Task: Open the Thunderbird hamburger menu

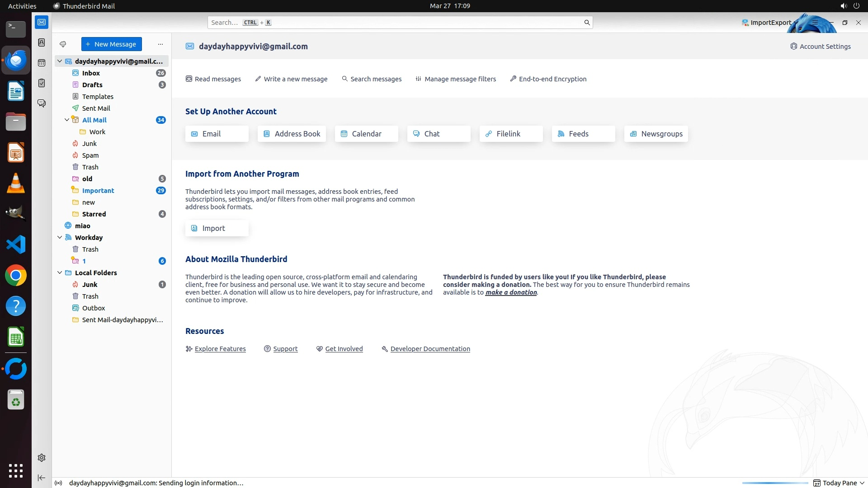Action: [815, 23]
